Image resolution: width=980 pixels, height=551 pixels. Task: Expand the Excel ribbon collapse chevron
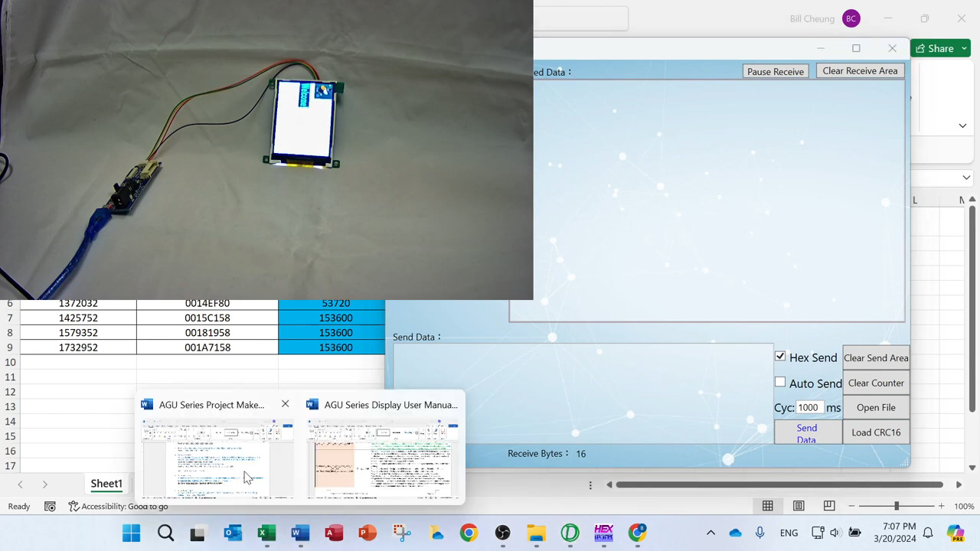pos(962,126)
